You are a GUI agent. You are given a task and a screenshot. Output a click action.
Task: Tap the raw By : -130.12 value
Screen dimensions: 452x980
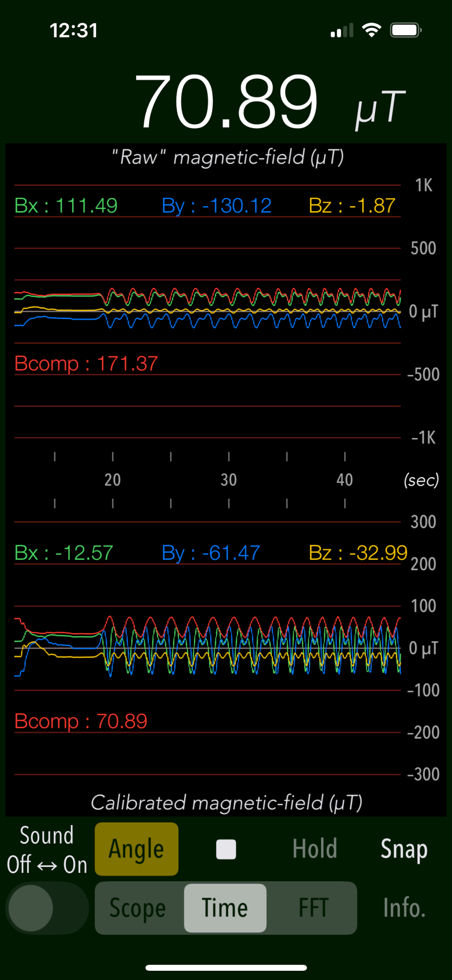tap(217, 206)
